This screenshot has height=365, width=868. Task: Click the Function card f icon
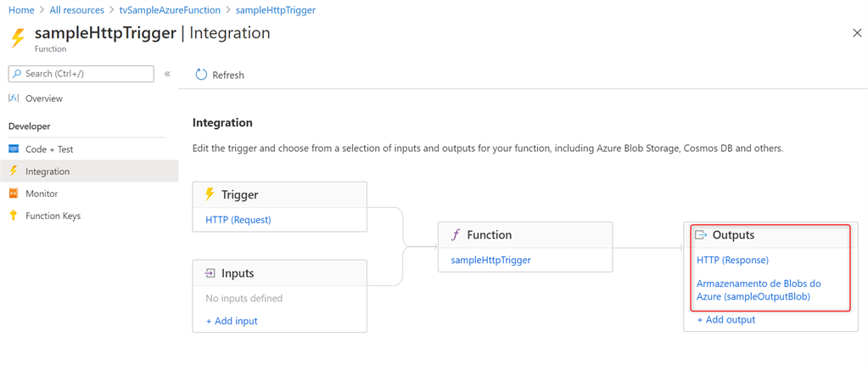[x=456, y=235]
